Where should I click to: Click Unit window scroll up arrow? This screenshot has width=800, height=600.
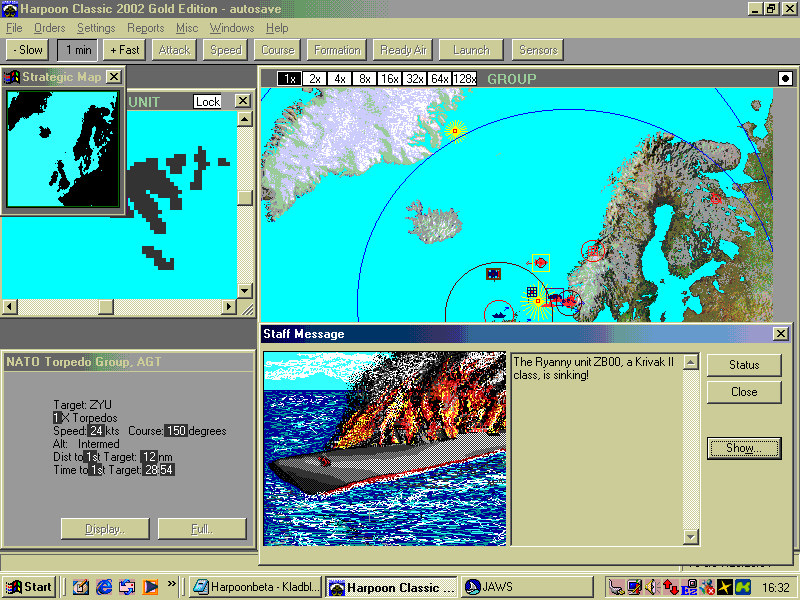pos(245,119)
